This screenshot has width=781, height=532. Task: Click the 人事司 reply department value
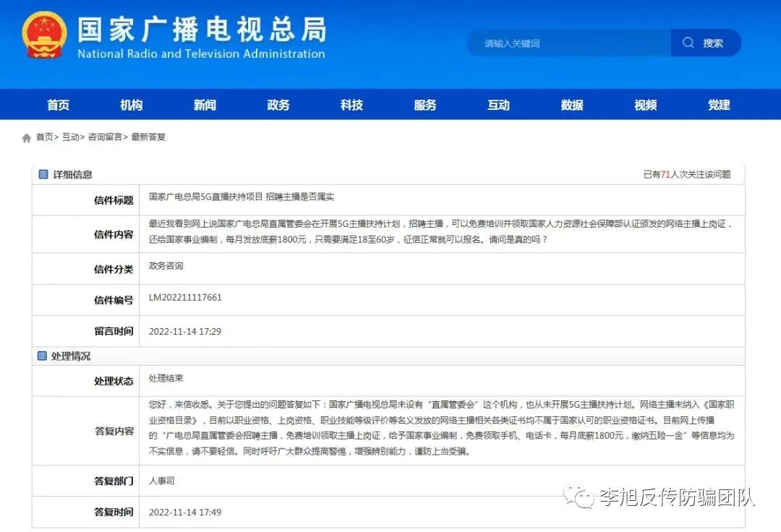[x=162, y=481]
